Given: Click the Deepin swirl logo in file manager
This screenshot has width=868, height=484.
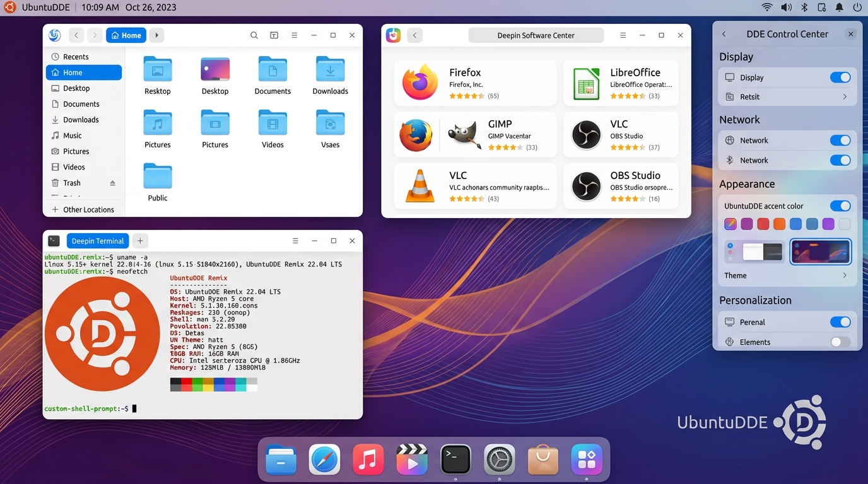Looking at the screenshot, I should [54, 35].
